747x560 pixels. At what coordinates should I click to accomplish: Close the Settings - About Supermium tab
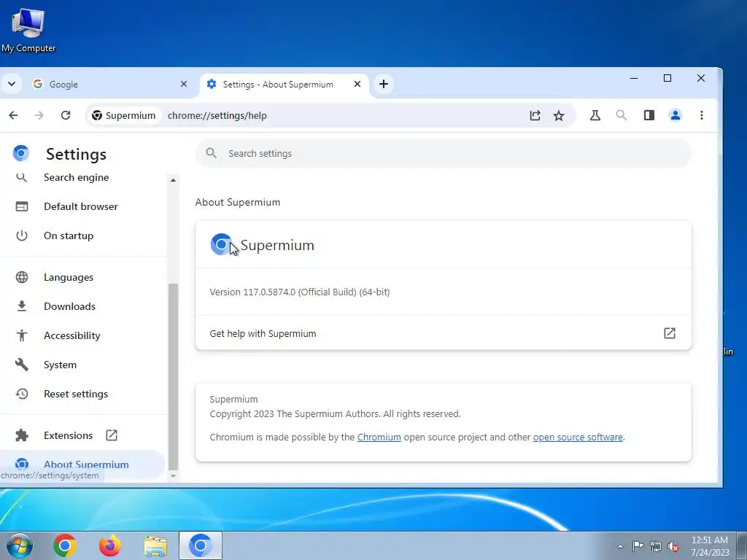(357, 84)
